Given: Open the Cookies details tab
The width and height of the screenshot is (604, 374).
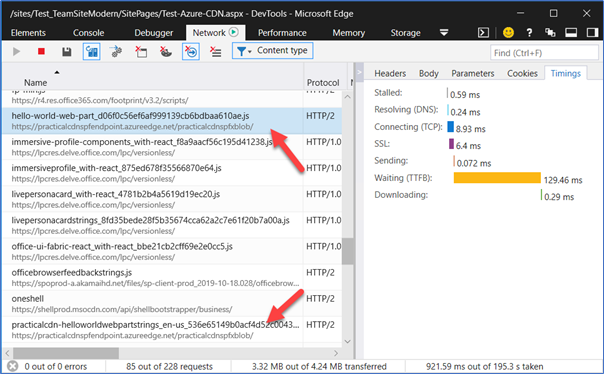Looking at the screenshot, I should [522, 73].
